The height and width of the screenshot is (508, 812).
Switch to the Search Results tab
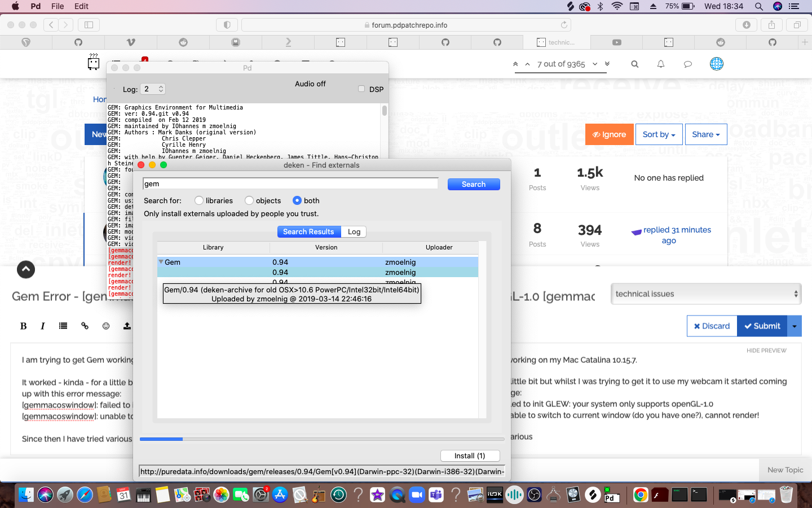[x=308, y=231]
